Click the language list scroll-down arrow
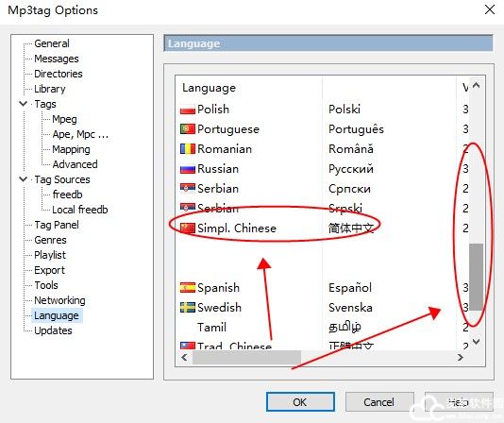504x423 pixels. click(477, 342)
